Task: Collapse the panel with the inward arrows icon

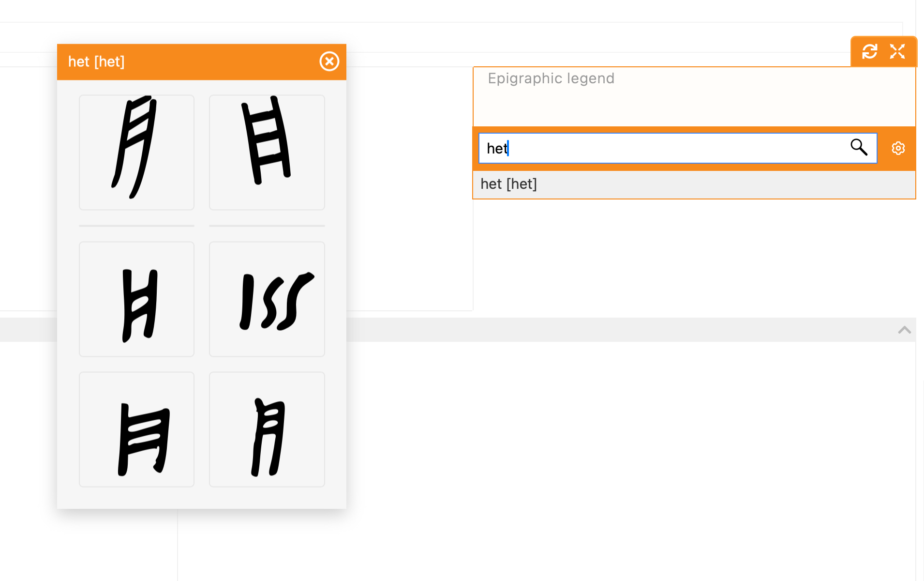Action: coord(897,51)
